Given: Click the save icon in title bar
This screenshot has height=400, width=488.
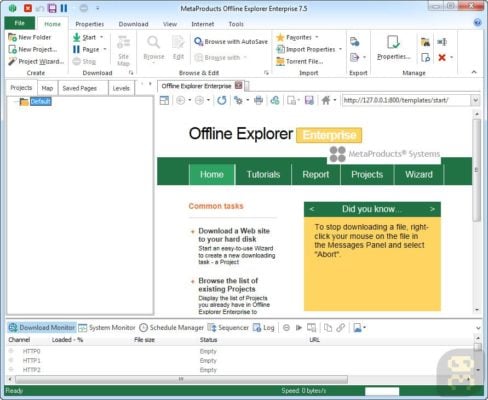Looking at the screenshot, I should [x=52, y=8].
